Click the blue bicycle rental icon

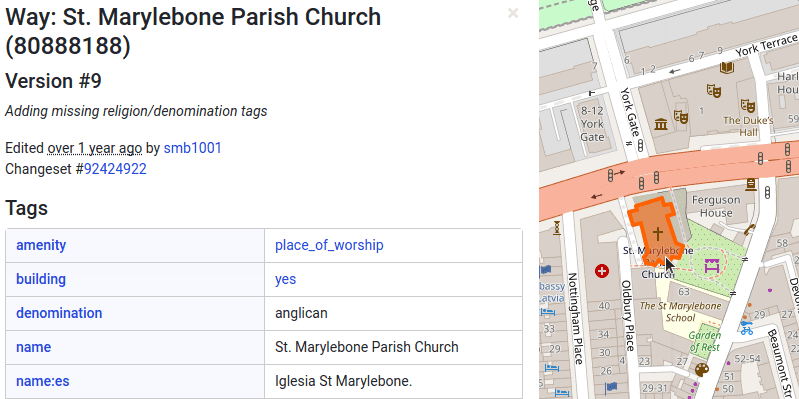(x=747, y=327)
